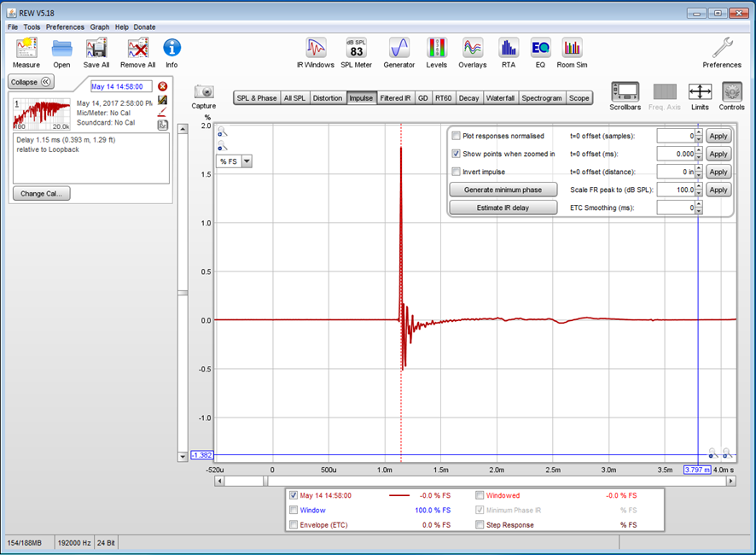Click horizontal graph scrollbar thumb

pyautogui.click(x=265, y=481)
